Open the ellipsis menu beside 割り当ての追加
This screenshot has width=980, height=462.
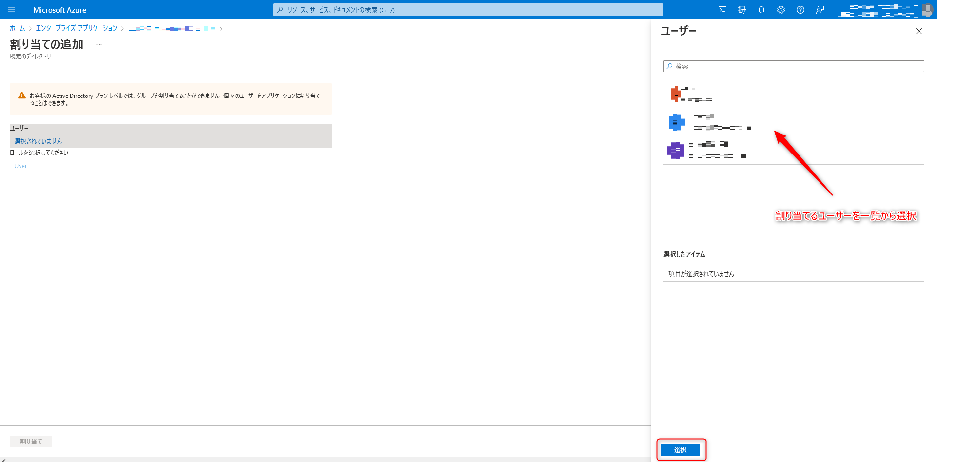(x=99, y=45)
